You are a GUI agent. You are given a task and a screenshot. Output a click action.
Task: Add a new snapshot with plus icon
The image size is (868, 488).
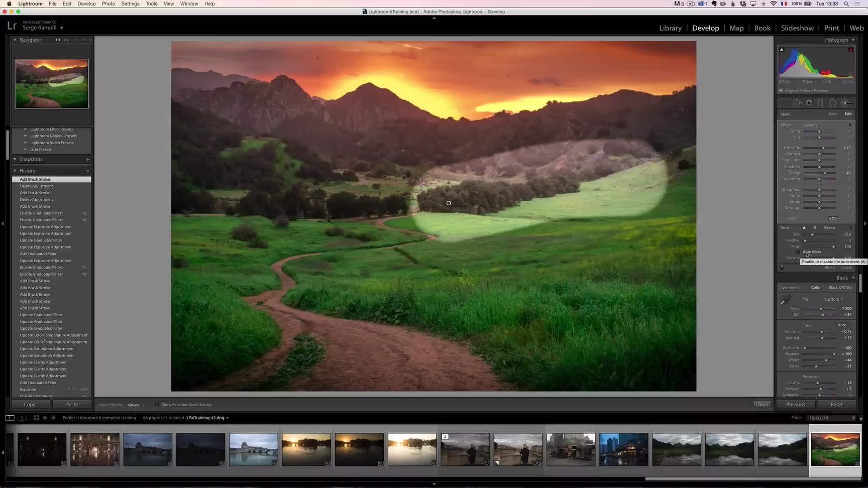tap(87, 159)
